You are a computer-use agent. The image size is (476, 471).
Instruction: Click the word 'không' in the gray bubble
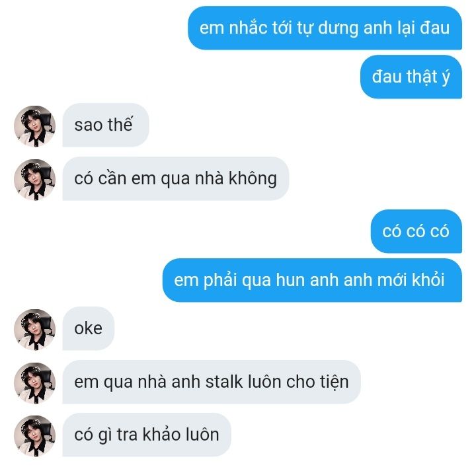253,179
